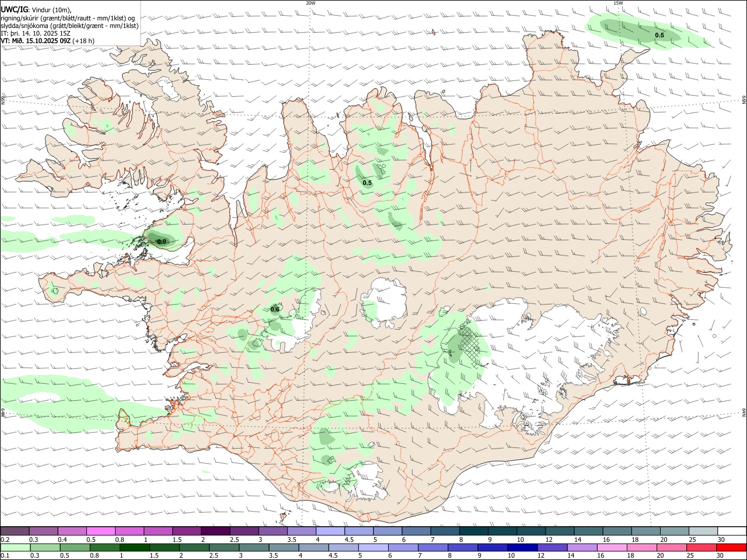Pick the lavender 14 swatch in lower legend row
747x560 pixels.
click(x=582, y=548)
